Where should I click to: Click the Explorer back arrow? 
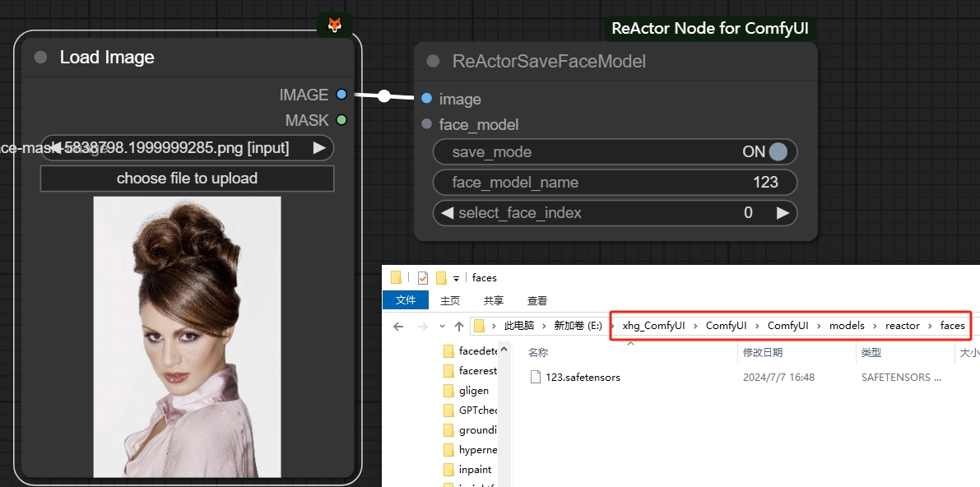(398, 326)
